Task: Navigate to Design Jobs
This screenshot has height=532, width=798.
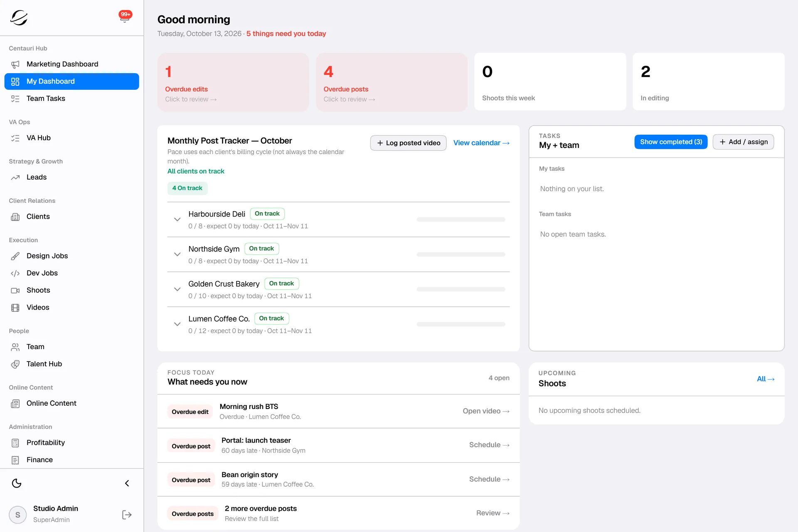Action: (71, 256)
